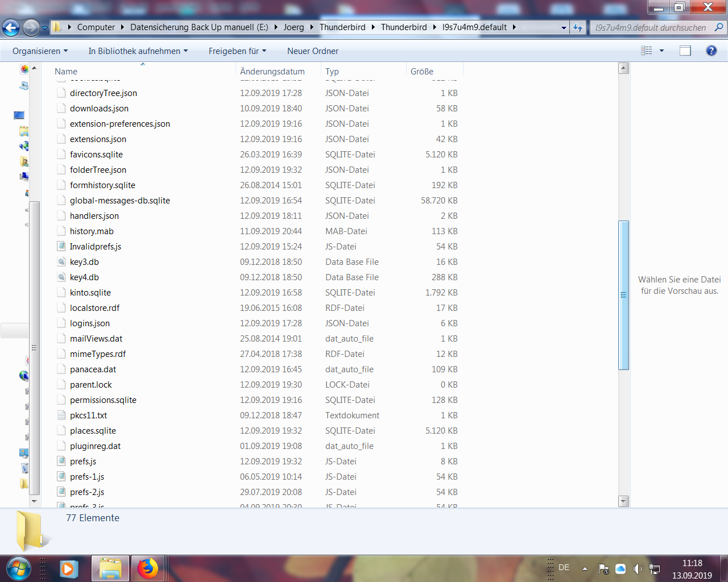Screen dimensions: 728x582
Task: Click the refresh button beside address bar
Action: (x=578, y=27)
